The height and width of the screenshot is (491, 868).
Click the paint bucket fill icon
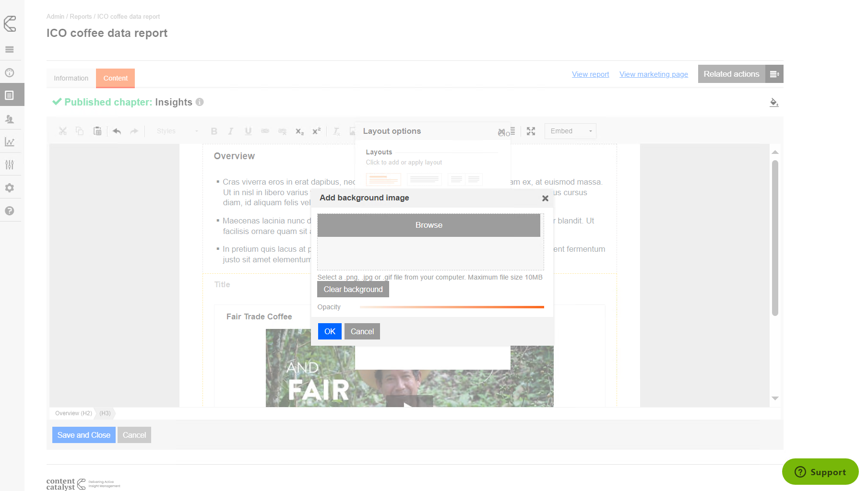[x=773, y=102]
